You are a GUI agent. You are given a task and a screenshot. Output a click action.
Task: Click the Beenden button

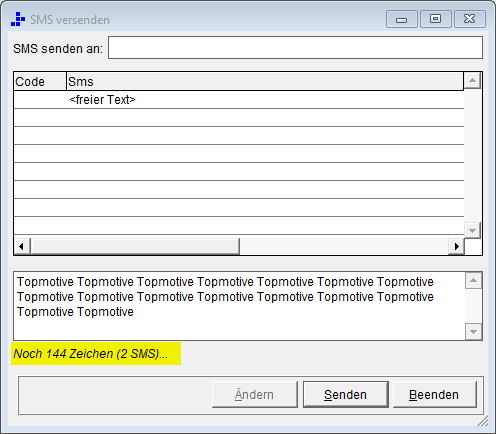coord(435,395)
